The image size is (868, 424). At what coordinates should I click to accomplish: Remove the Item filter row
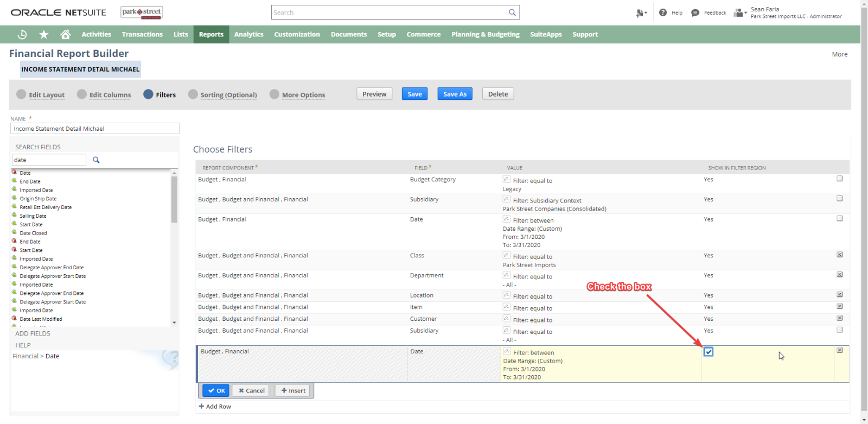point(840,306)
